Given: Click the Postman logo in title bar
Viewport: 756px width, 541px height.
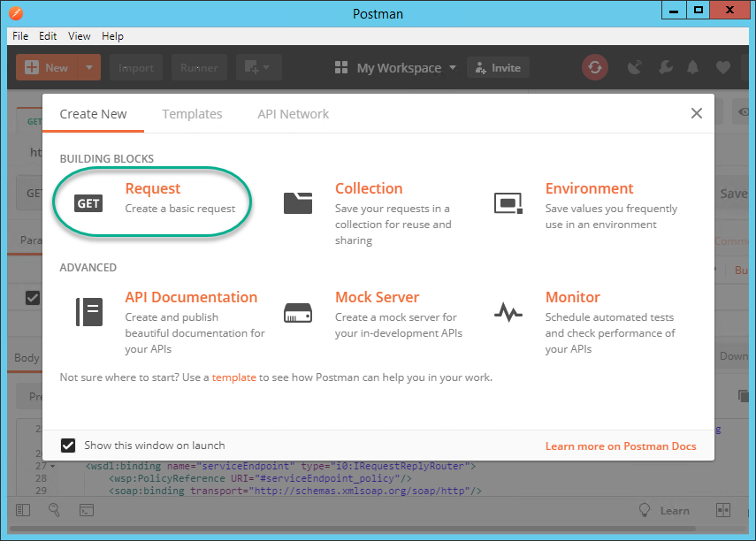Looking at the screenshot, I should pos(16,13).
